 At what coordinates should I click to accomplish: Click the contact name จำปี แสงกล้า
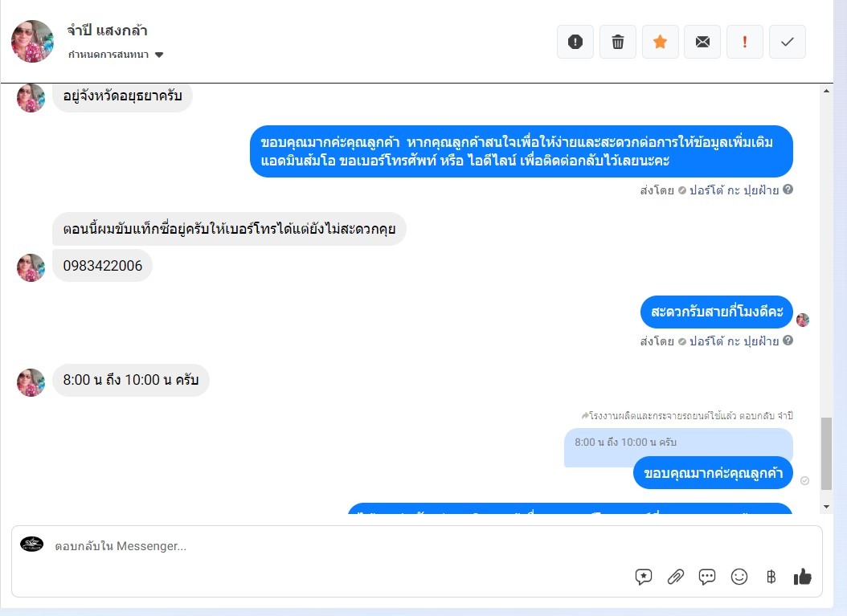(x=107, y=31)
